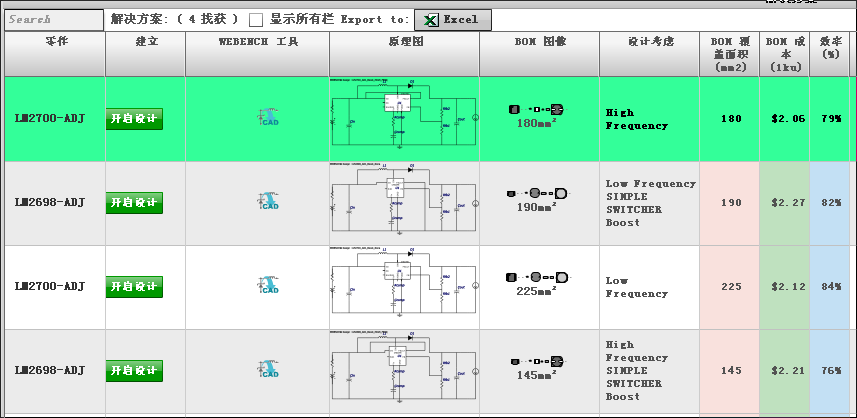Click the 79% efficiency cell
This screenshot has height=418, width=857.
[831, 119]
